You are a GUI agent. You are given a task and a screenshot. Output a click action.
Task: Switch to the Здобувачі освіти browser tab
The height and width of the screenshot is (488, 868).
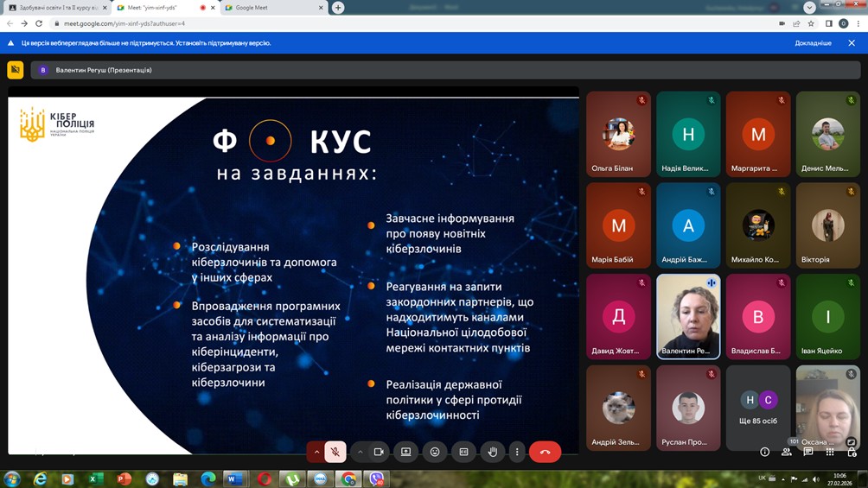point(56,8)
